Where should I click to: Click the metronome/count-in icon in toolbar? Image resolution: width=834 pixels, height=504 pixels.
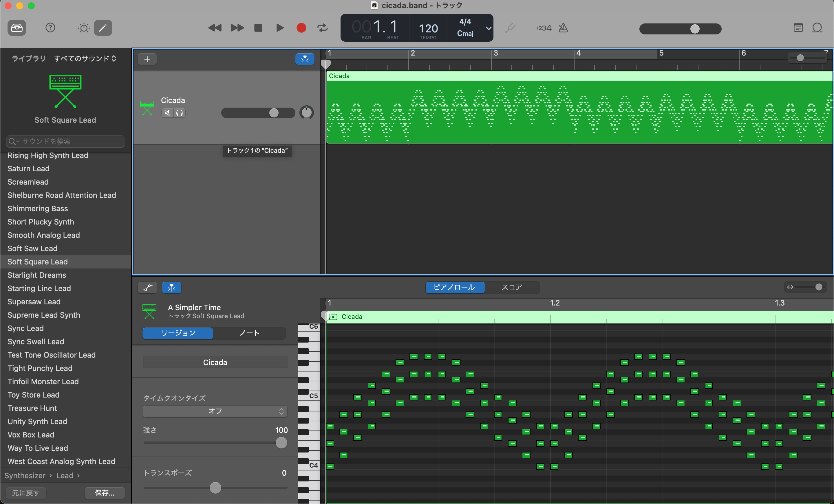[x=564, y=28]
